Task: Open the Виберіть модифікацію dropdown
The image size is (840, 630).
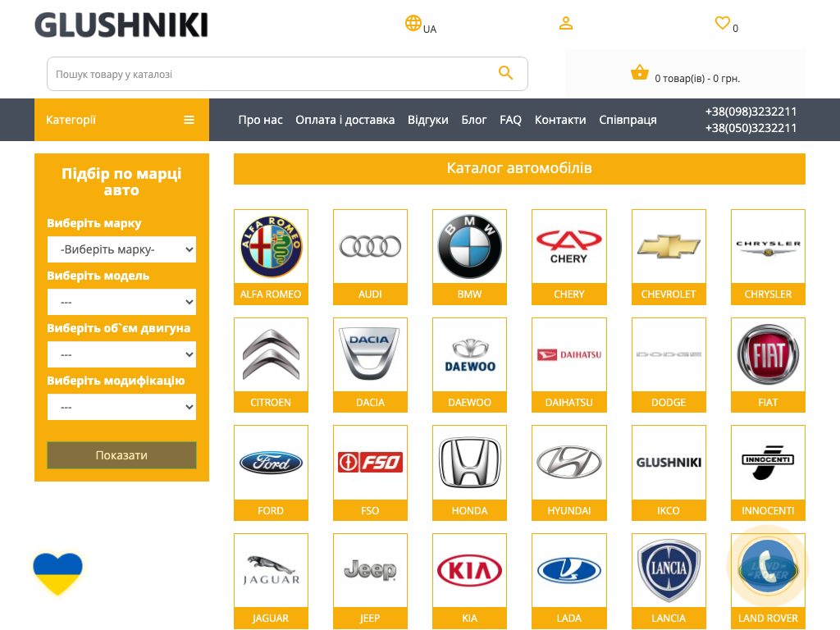Action: point(121,407)
